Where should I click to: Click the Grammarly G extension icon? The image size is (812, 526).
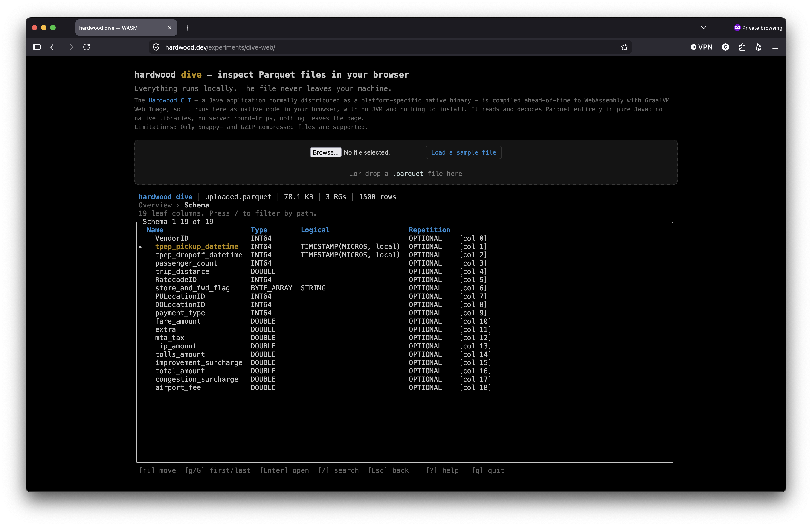[x=725, y=47]
